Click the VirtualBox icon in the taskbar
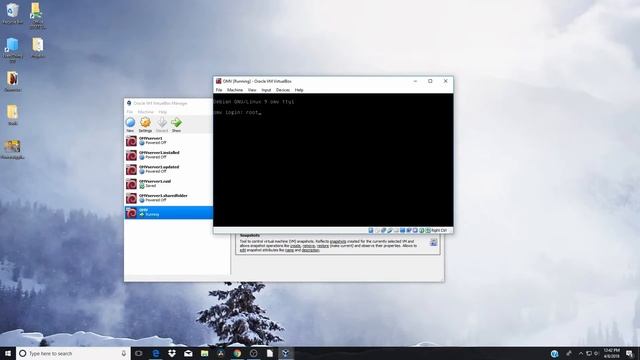 (286, 353)
